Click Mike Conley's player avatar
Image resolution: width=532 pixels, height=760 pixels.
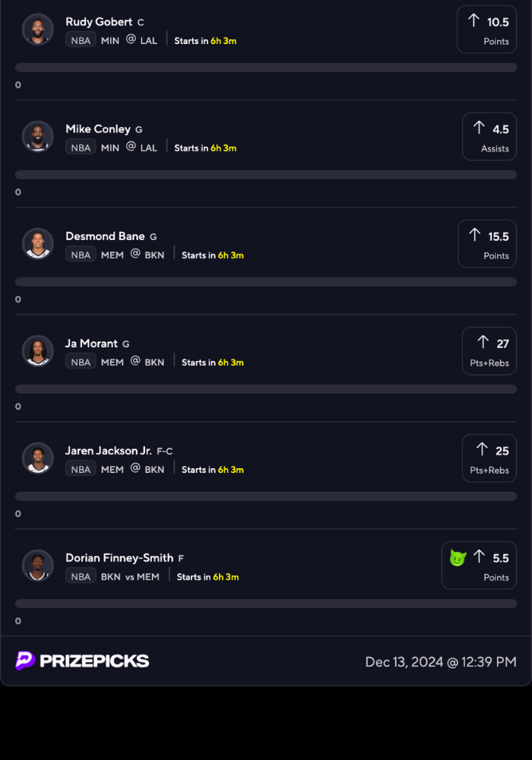[x=38, y=137]
